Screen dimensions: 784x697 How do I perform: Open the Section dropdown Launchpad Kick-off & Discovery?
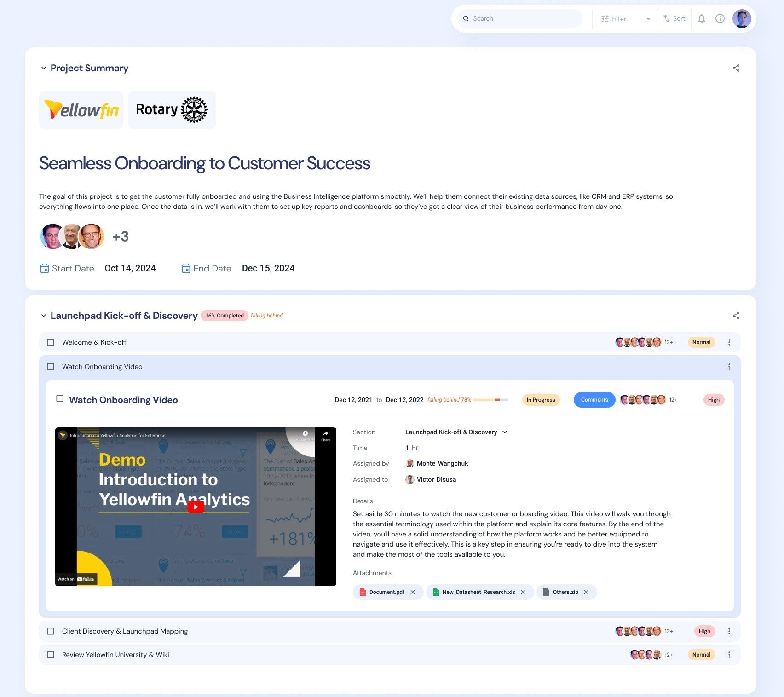456,432
